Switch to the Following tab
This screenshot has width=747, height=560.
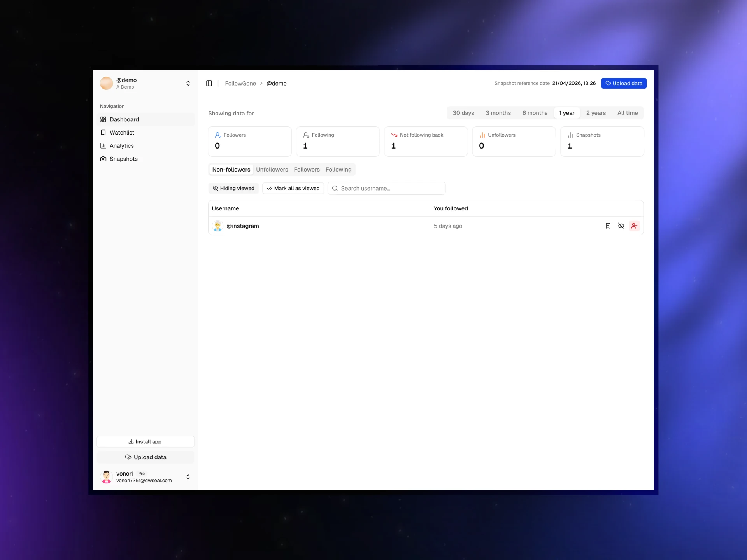tap(338, 170)
